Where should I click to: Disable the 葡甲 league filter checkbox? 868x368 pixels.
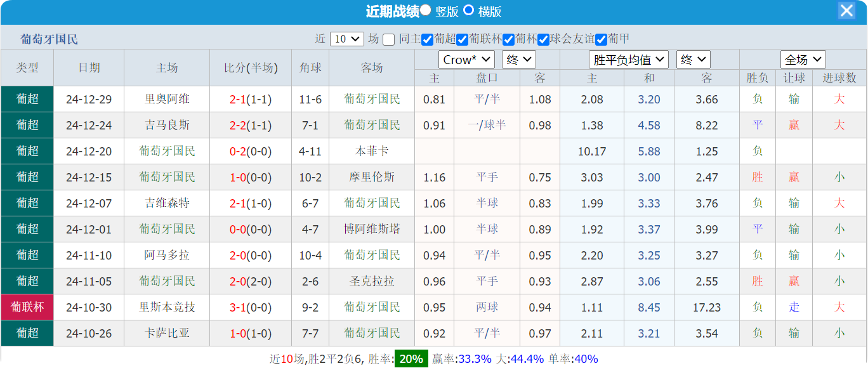601,39
